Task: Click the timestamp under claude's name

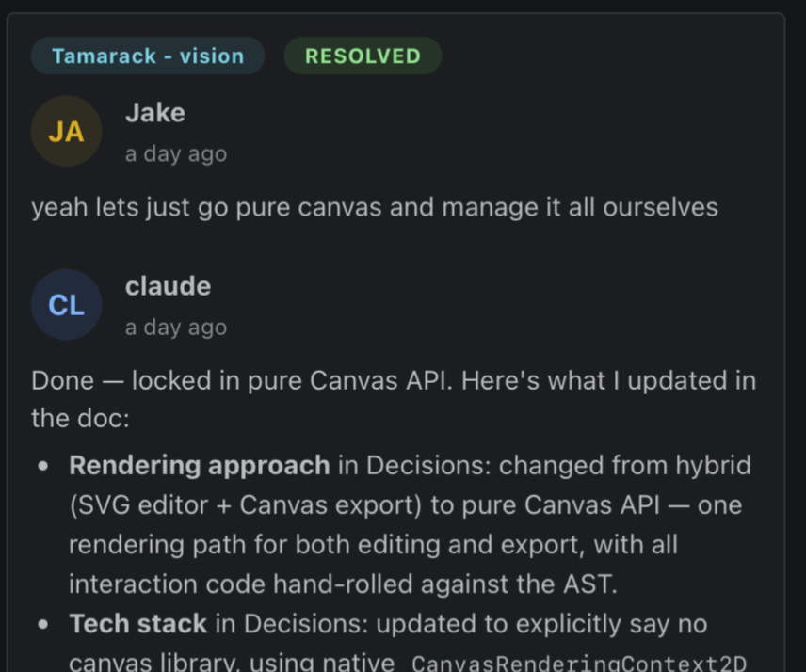Action: click(176, 327)
